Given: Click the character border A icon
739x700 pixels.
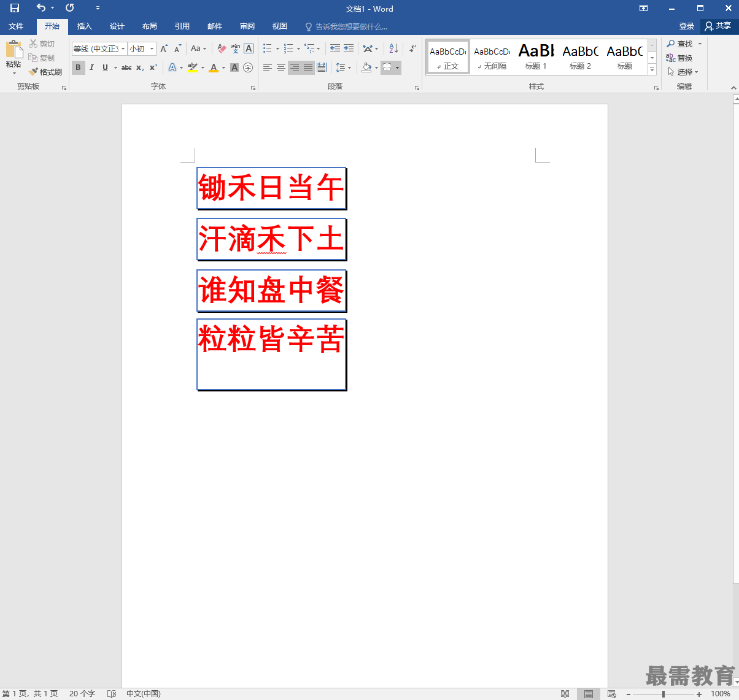Looking at the screenshot, I should pos(249,48).
